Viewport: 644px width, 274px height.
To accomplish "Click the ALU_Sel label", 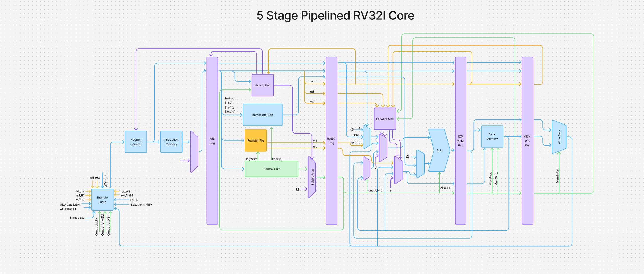I will tap(446, 188).
